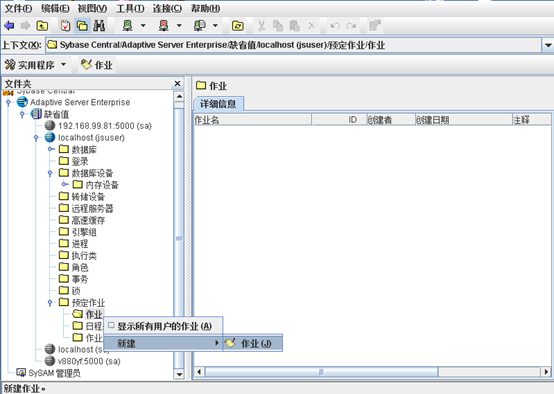Open the 工具(T) menu
554x394 pixels.
[130, 8]
